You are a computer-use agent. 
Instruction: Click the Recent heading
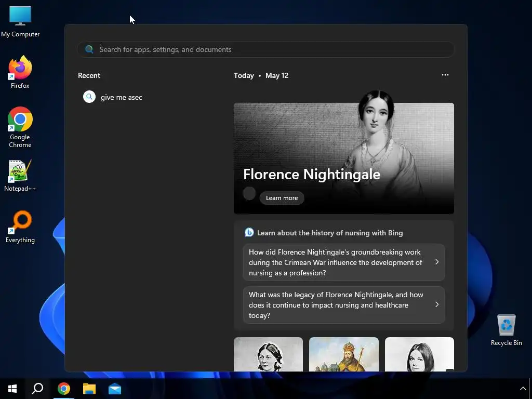point(89,75)
